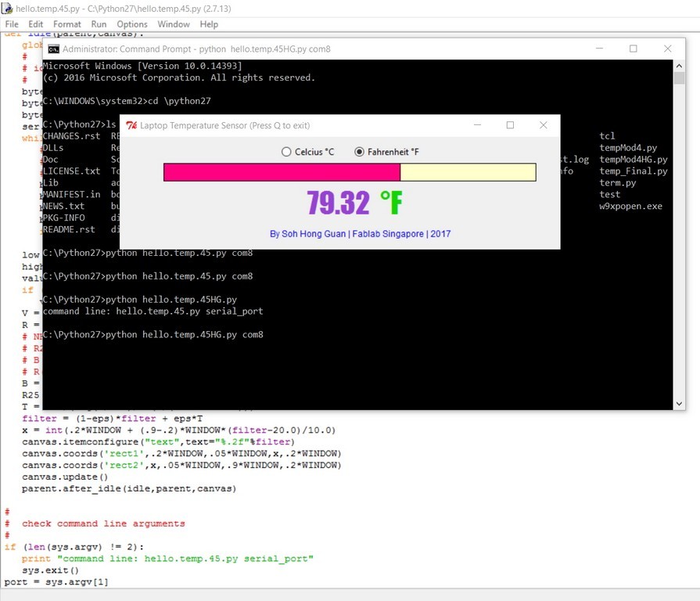This screenshot has width=700, height=601.
Task: Click tempMod4HG.py in the directory listing
Action: [x=633, y=160]
